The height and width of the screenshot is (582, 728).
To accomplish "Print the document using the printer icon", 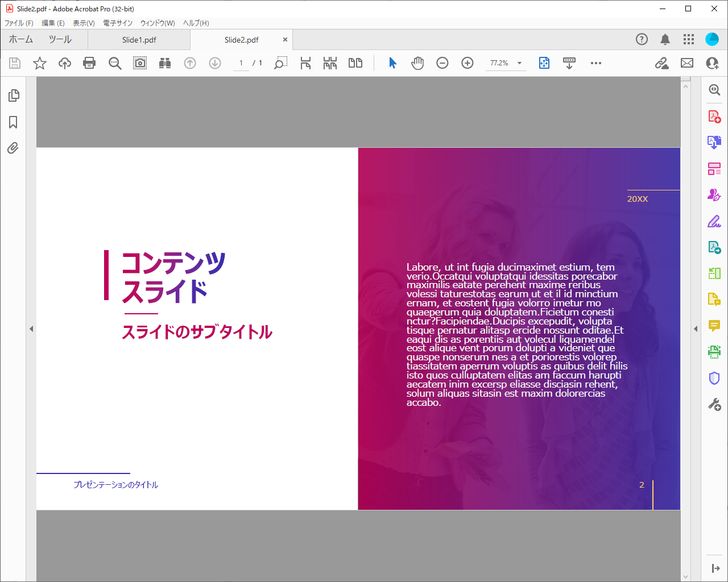I will [x=89, y=63].
